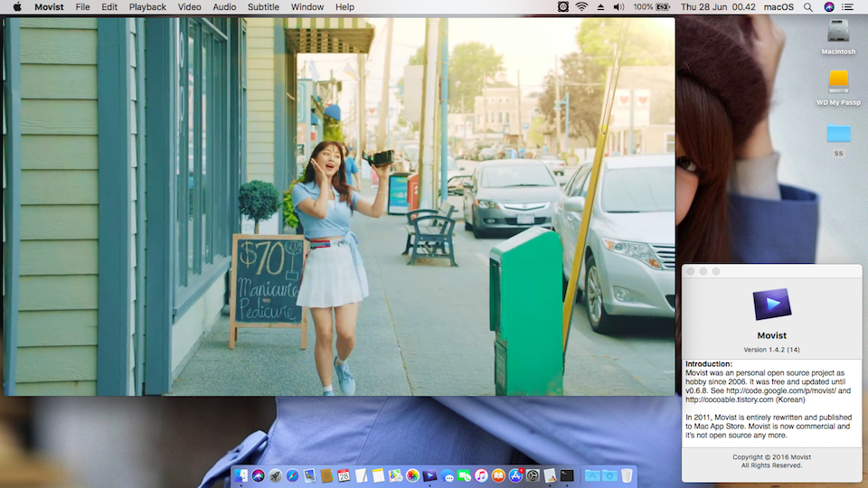This screenshot has width=868, height=488.
Task: Click the Finder icon in Dock
Action: [241, 475]
